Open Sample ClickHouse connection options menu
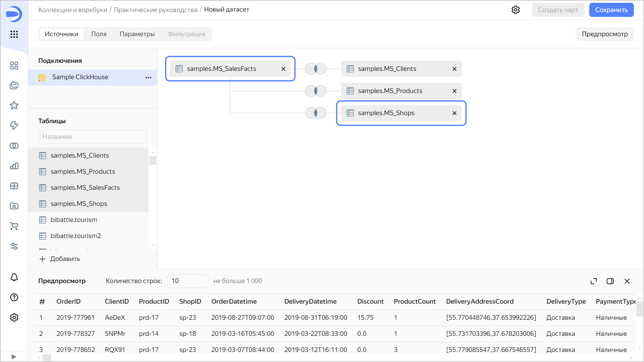Image resolution: width=644 pixels, height=362 pixels. pyautogui.click(x=148, y=77)
